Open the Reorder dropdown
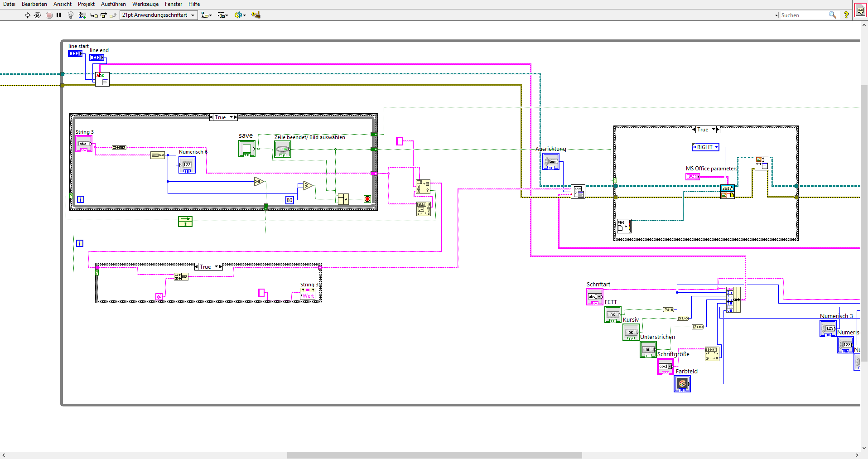Viewport: 868px width, 459px height. click(x=240, y=15)
